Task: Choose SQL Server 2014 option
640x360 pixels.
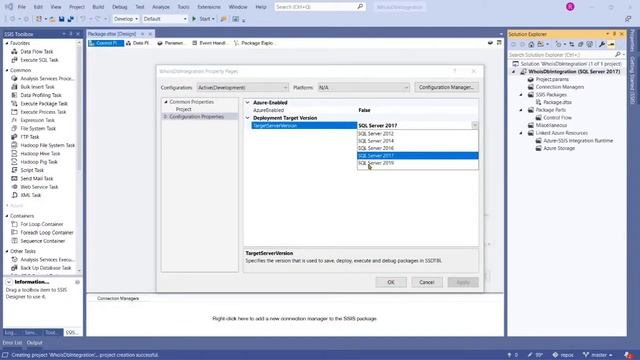Action: (x=418, y=141)
